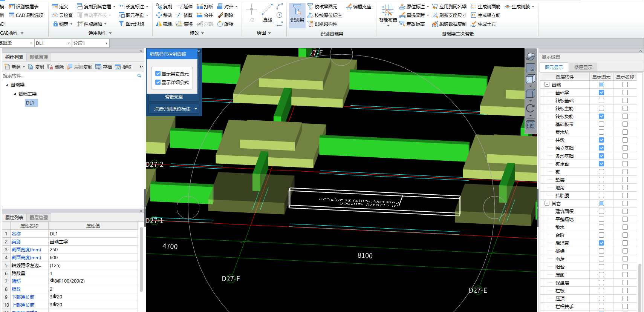The width and height of the screenshot is (644, 312).
Task: Switch to 图纸管理 tab in component panel
Action: click(x=39, y=57)
